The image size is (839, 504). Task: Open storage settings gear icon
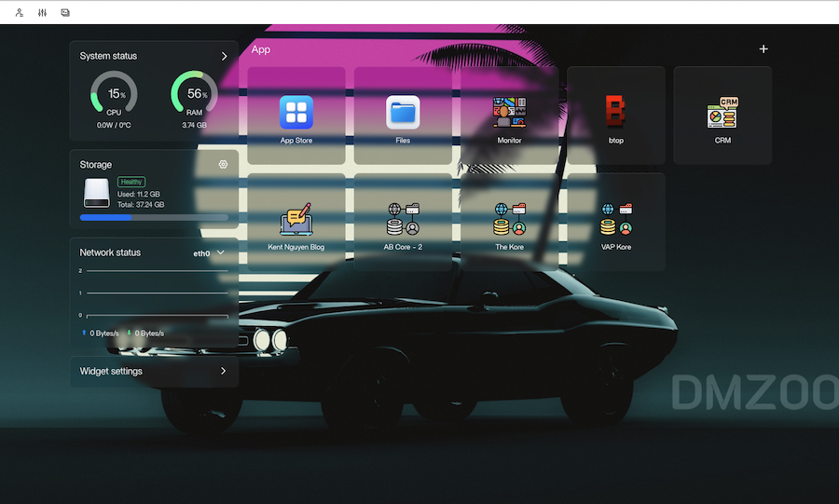223,164
